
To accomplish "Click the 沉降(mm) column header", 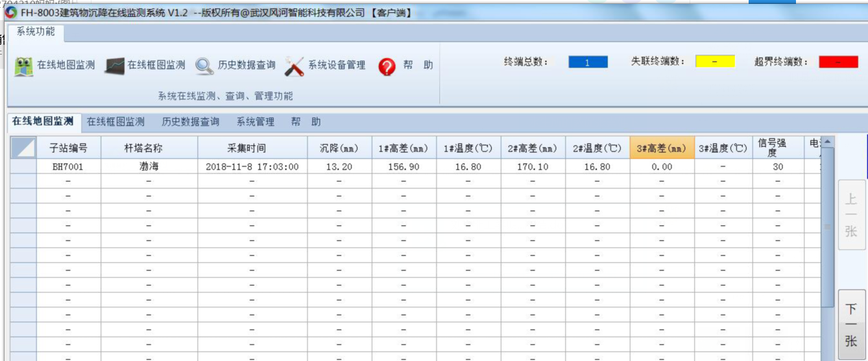I will [339, 148].
